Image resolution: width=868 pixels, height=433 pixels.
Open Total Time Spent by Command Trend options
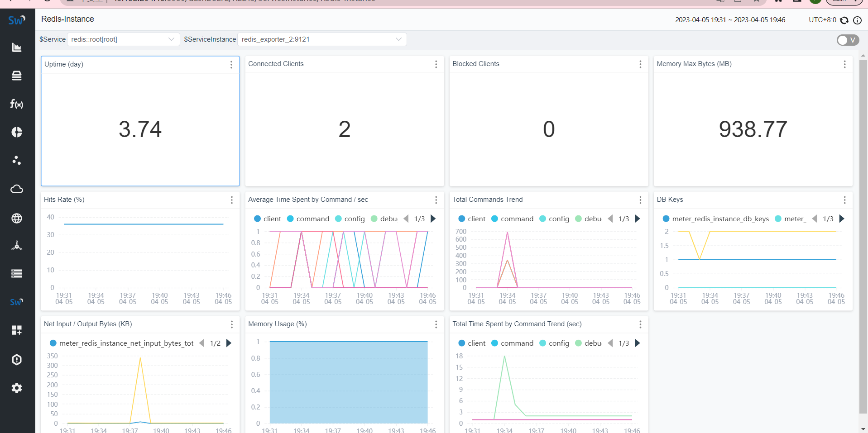640,324
